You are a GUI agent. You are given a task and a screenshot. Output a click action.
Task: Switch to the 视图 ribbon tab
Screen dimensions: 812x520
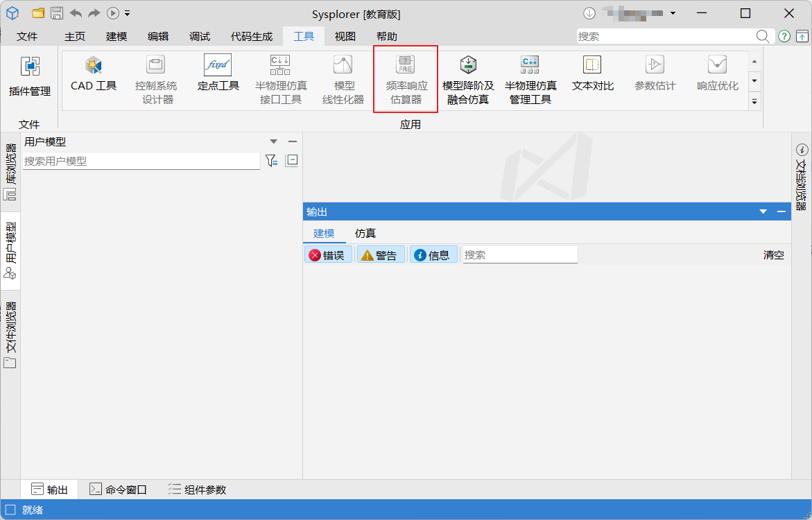coord(345,36)
